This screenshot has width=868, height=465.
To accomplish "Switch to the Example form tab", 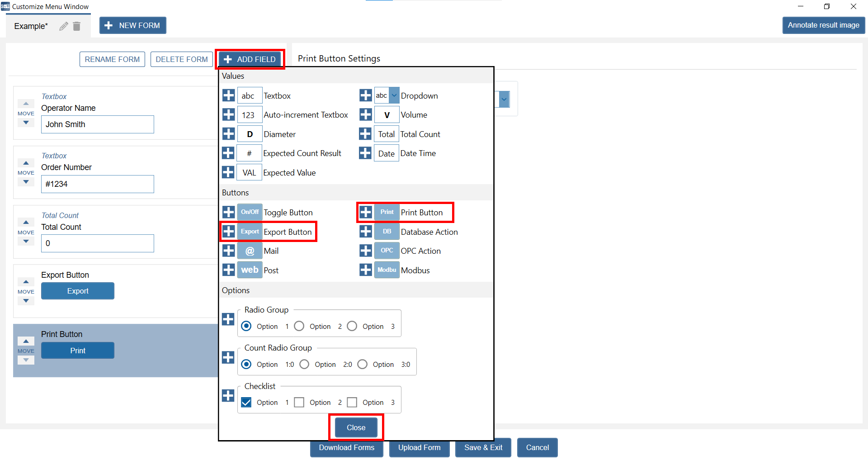I will pos(31,26).
